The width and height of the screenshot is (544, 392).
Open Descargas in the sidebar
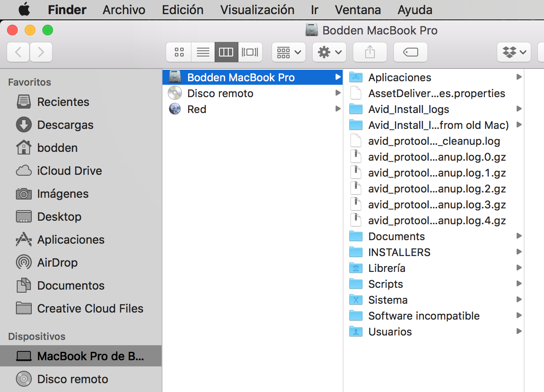(81, 125)
